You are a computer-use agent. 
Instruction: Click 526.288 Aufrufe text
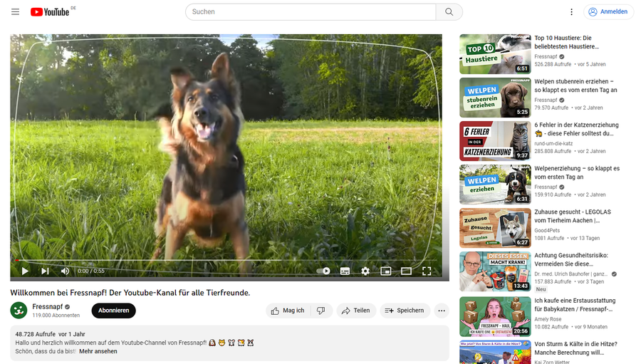[553, 64]
